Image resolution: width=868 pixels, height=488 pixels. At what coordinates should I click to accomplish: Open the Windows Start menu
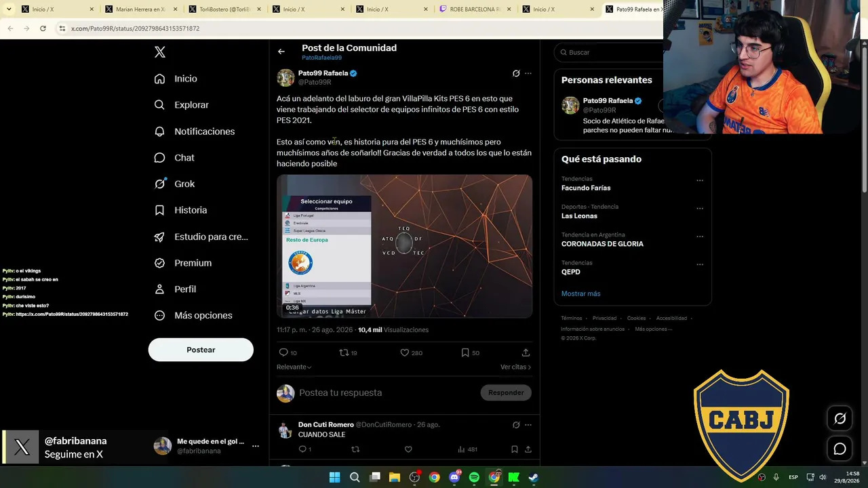[x=334, y=477]
